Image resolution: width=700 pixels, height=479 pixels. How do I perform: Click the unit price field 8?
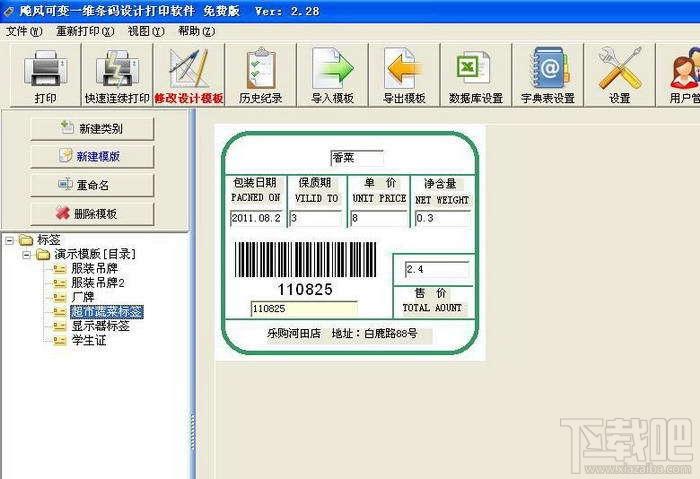tap(379, 218)
